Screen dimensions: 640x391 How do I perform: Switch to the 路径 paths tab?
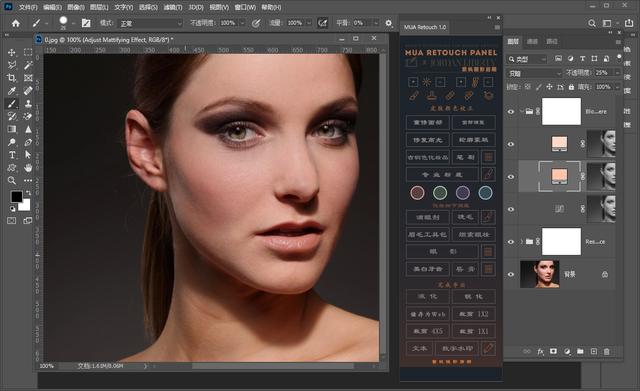tap(552, 41)
